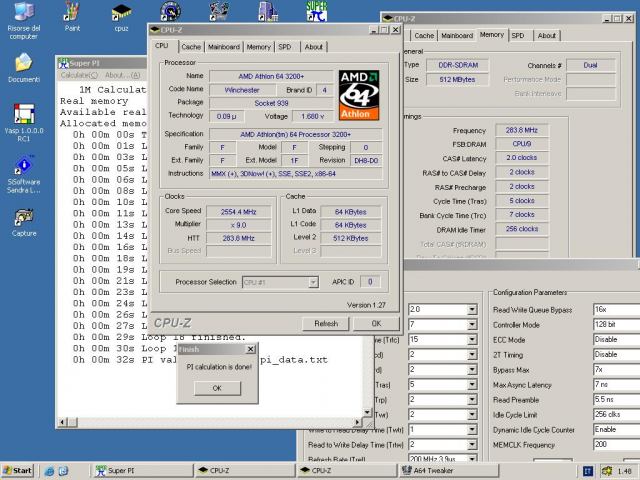Open the Documenti folder icon

pos(24,68)
